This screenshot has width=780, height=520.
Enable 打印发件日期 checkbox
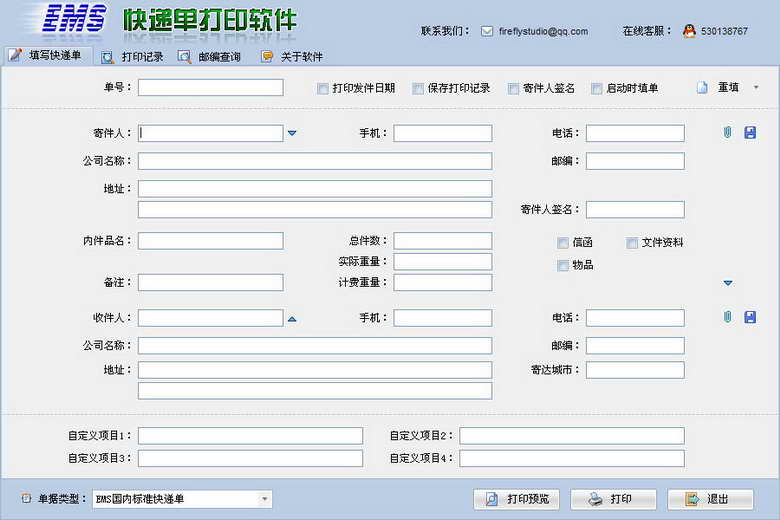[x=323, y=89]
